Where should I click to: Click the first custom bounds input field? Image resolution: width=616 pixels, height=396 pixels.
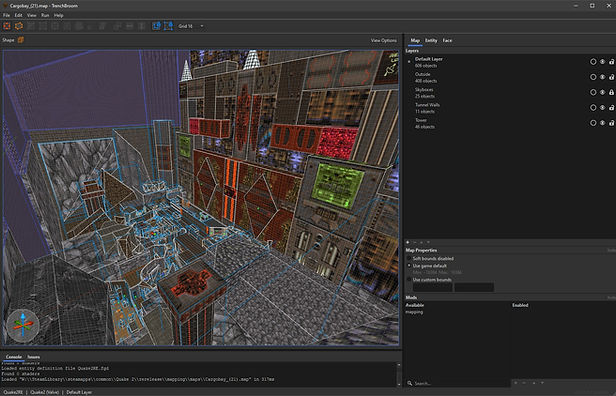pyautogui.click(x=432, y=287)
